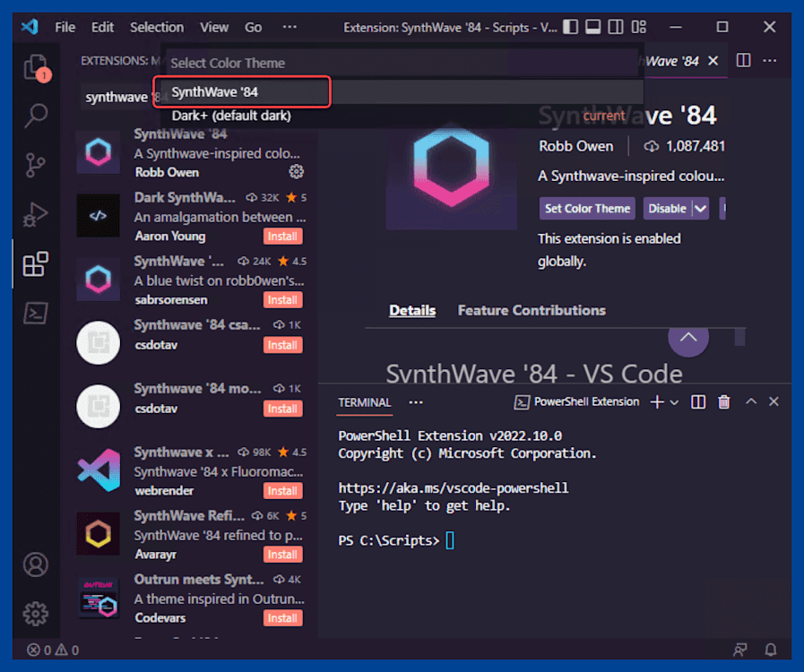Switch to the Feature Contributions tab
This screenshot has width=804, height=672.
coord(531,310)
